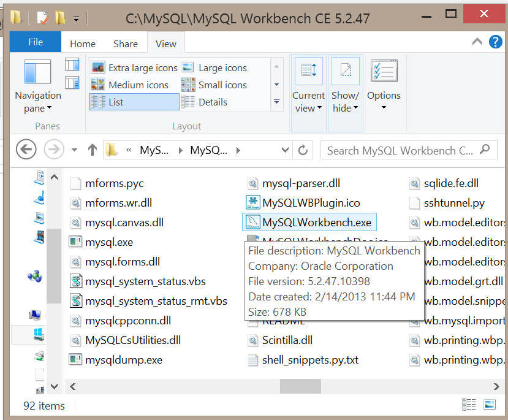
Task: Switch to details view in status bar
Action: (468, 405)
